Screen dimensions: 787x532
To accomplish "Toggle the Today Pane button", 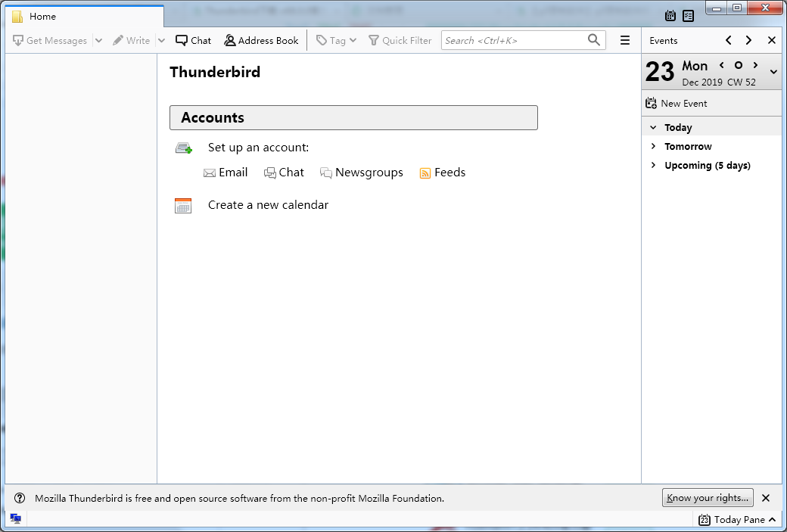I will [739, 519].
